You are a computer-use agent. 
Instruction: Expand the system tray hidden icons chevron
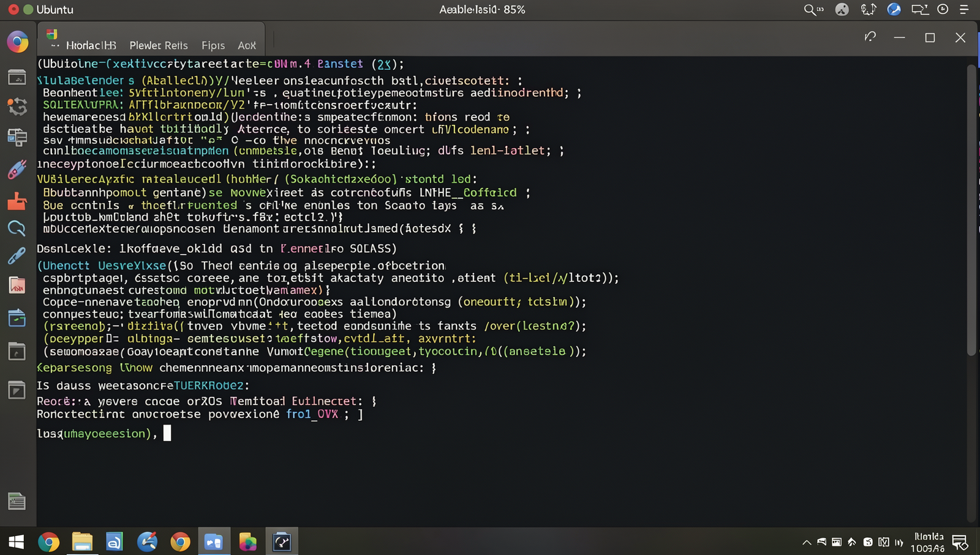point(807,542)
